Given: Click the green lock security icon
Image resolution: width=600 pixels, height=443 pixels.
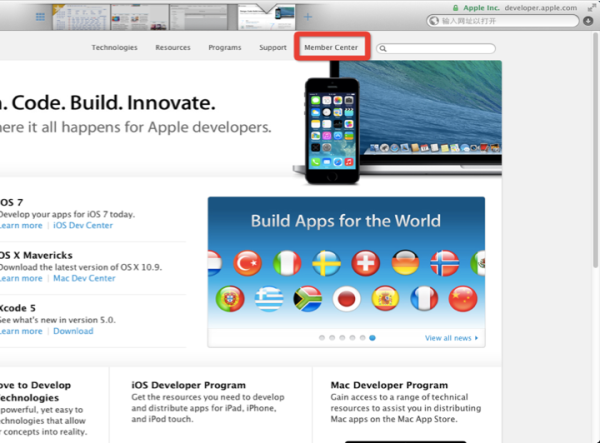Looking at the screenshot, I should tap(455, 8).
